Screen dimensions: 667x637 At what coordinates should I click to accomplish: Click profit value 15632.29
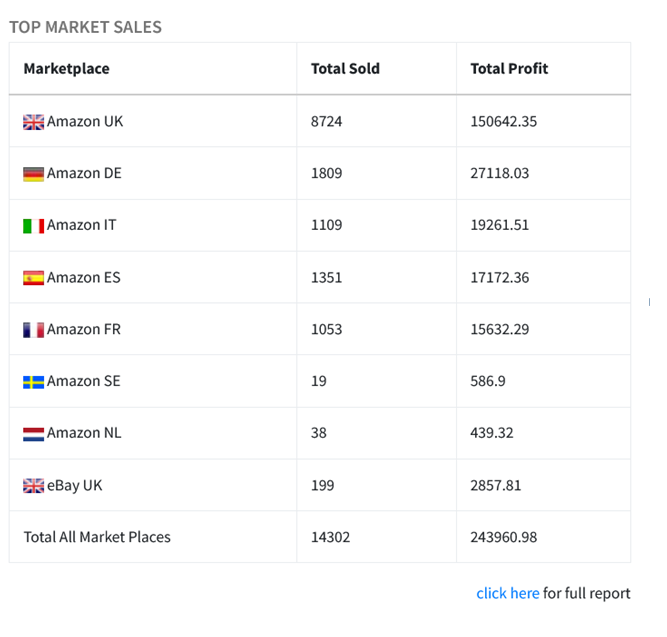(x=499, y=329)
